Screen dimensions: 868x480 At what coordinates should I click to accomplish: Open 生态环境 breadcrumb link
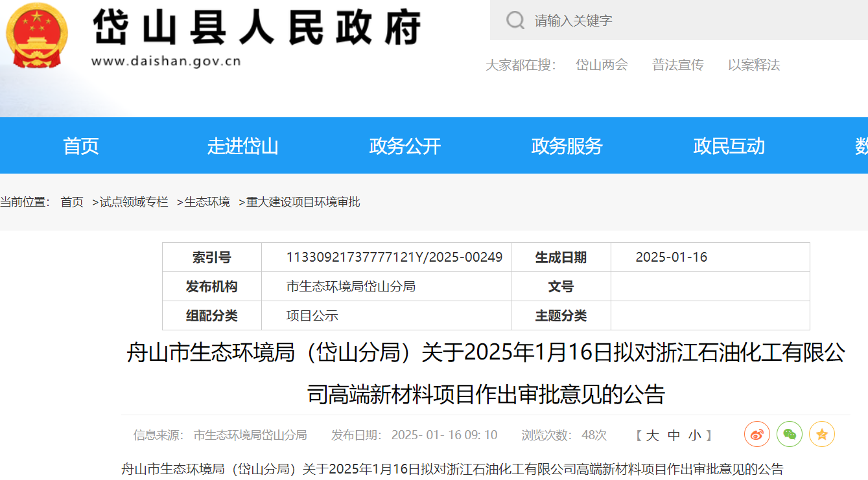click(x=207, y=202)
